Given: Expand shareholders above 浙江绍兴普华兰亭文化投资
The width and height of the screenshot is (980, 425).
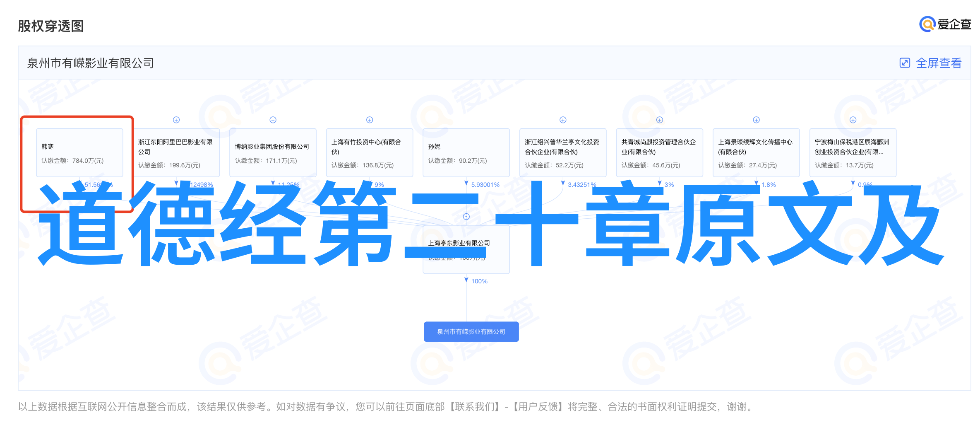Looking at the screenshot, I should tap(563, 120).
